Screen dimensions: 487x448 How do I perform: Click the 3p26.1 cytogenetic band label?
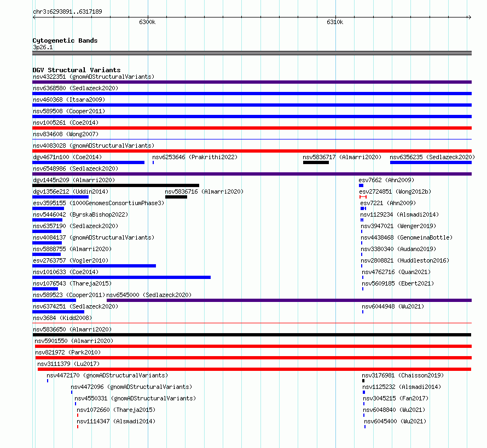(x=43, y=47)
